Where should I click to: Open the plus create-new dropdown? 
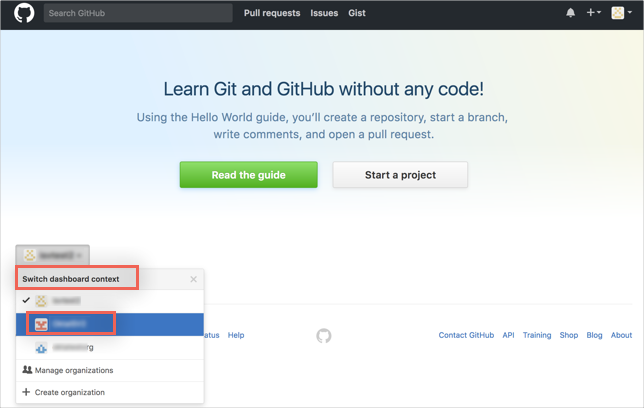coord(593,13)
